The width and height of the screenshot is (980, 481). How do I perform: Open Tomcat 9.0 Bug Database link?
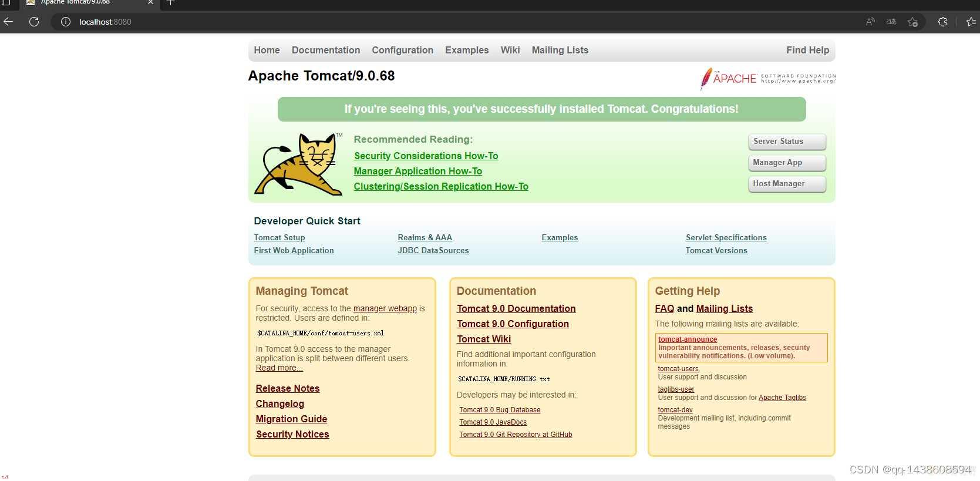click(500, 410)
